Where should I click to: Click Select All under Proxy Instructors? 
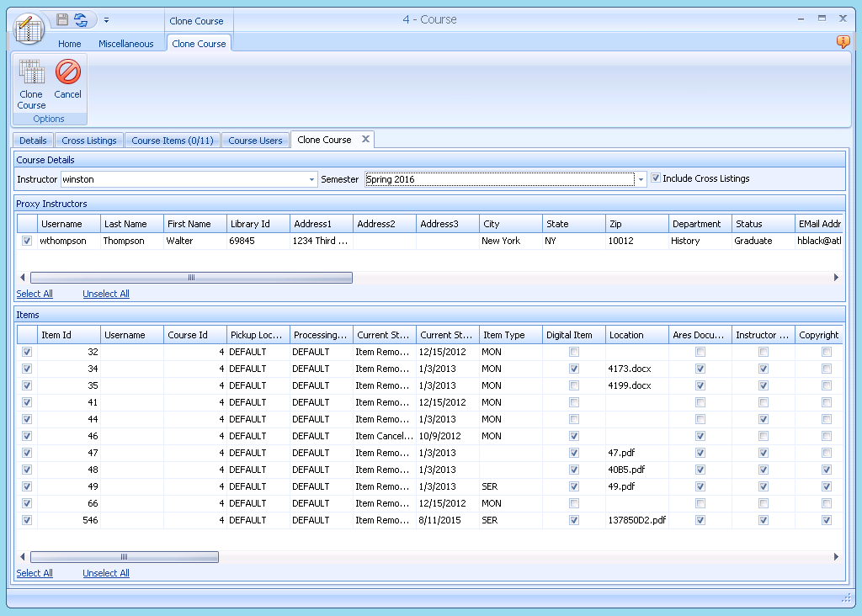34,293
